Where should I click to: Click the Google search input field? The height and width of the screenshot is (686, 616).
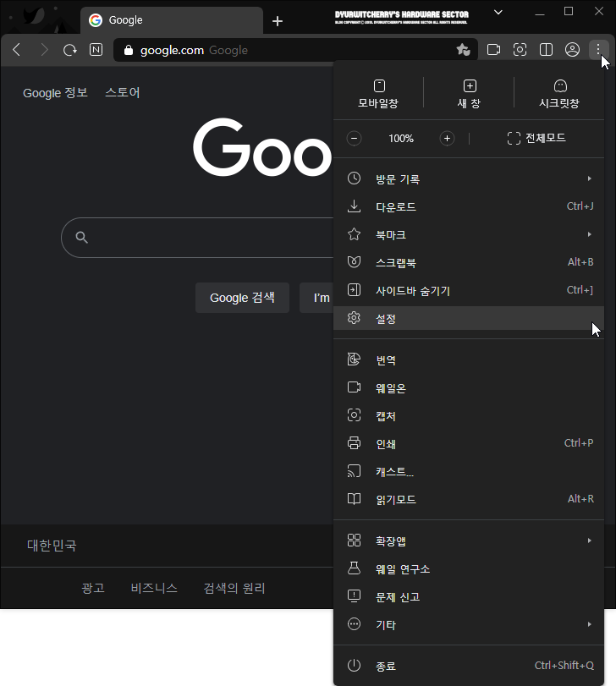197,238
